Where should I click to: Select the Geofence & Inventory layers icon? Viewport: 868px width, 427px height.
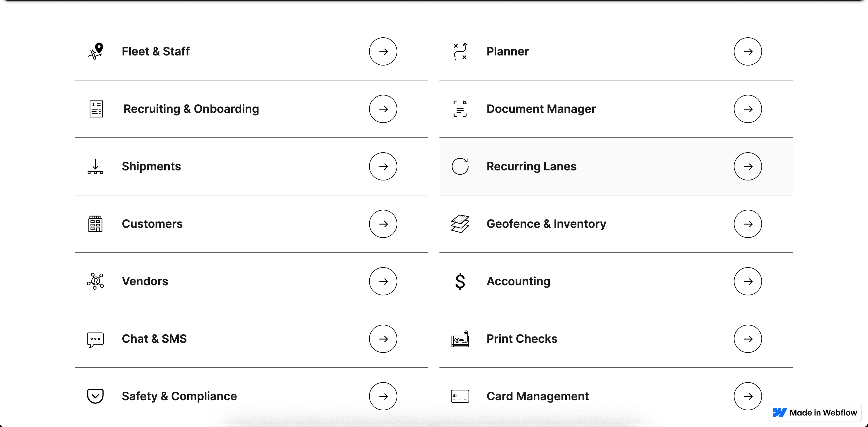pyautogui.click(x=460, y=224)
